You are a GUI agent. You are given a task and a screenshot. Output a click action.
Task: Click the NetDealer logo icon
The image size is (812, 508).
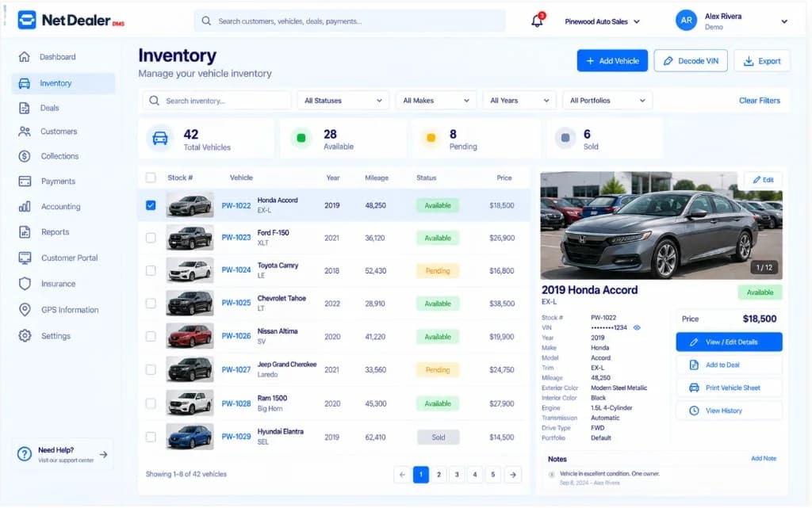coord(27,20)
